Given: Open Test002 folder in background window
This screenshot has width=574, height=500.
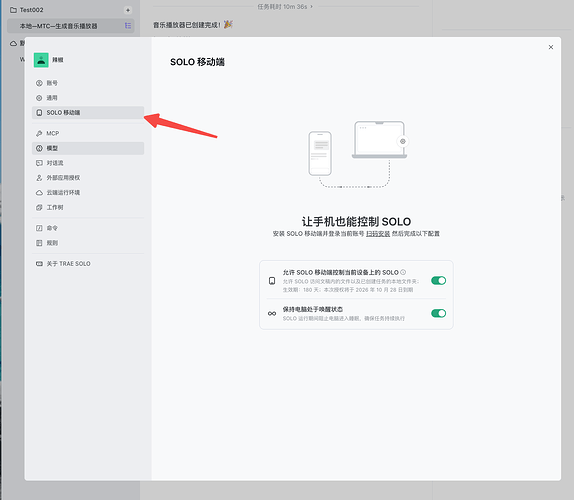Looking at the screenshot, I should click(31, 10).
